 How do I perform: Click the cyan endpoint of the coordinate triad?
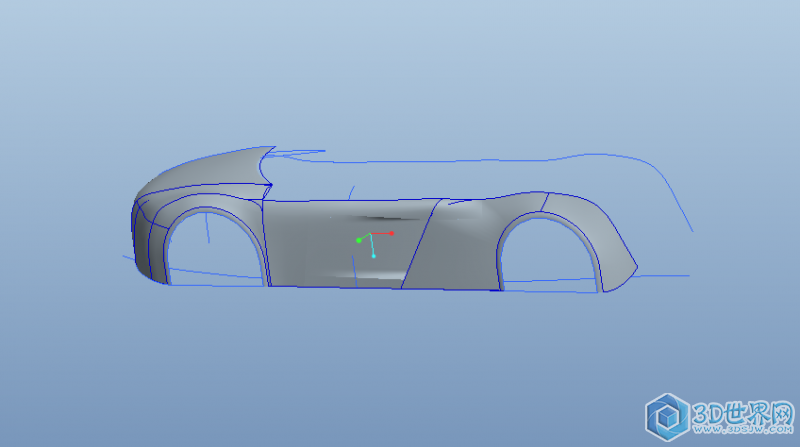pos(373,256)
